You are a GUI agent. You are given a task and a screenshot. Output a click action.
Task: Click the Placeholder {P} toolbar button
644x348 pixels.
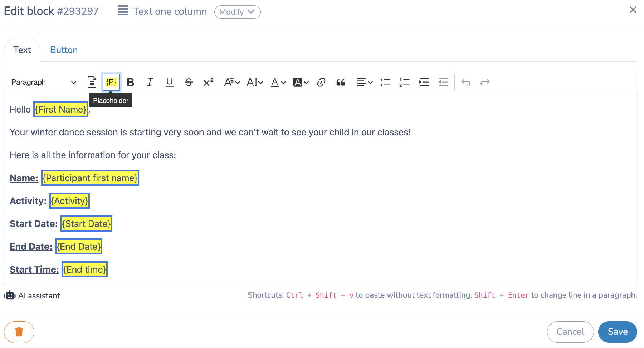coord(111,82)
